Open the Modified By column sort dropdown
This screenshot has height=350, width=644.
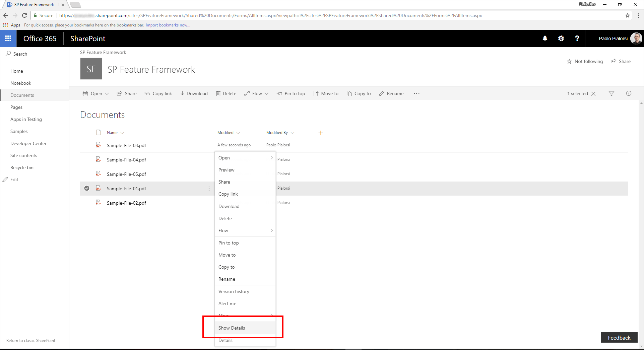click(x=292, y=133)
